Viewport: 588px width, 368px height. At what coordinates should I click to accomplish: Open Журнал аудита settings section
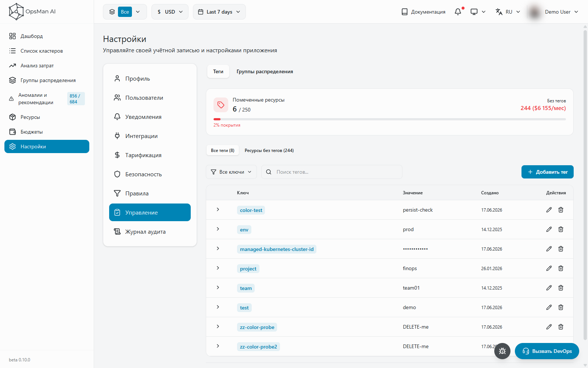click(150, 231)
